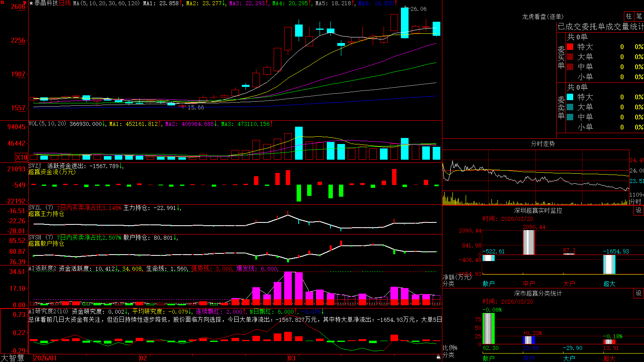Viewport: 644px width, 362px height.
Task: Open the AI活跃度2 indicator label
Action: [x=43, y=268]
